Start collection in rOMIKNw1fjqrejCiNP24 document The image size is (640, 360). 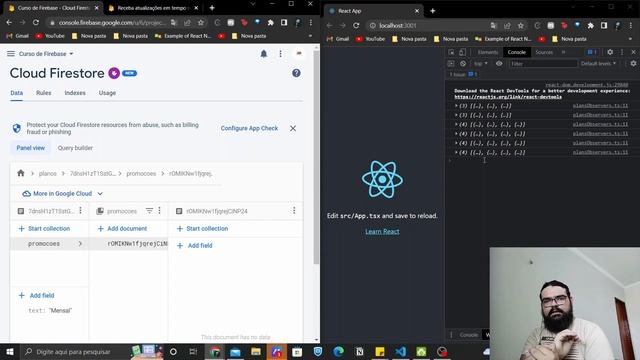(x=202, y=229)
